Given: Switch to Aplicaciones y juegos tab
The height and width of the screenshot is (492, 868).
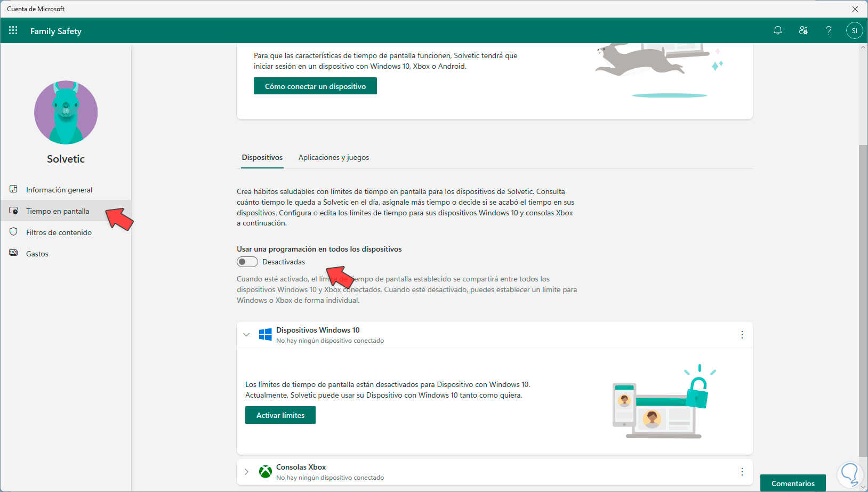Looking at the screenshot, I should [x=334, y=158].
